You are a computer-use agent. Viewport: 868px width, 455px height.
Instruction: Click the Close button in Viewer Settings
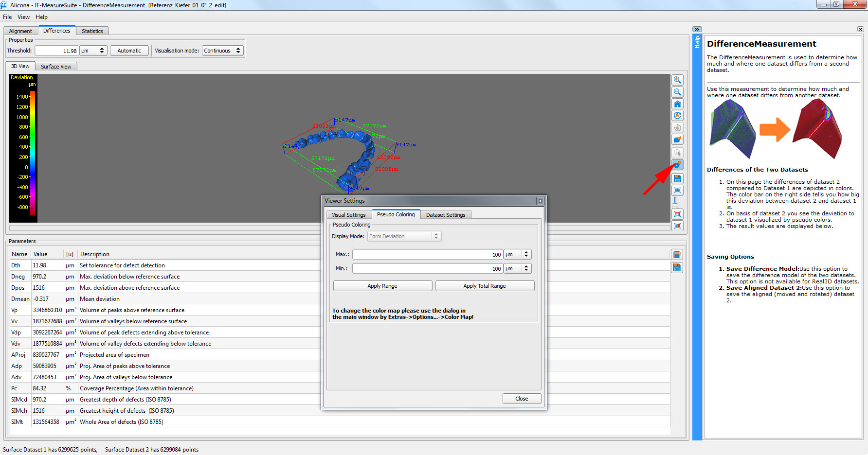coord(522,399)
